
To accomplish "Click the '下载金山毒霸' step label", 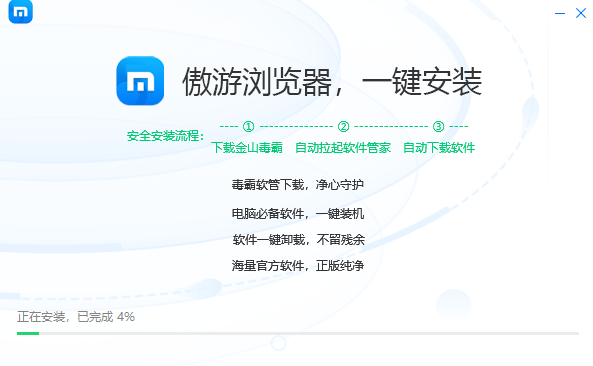I will (247, 147).
